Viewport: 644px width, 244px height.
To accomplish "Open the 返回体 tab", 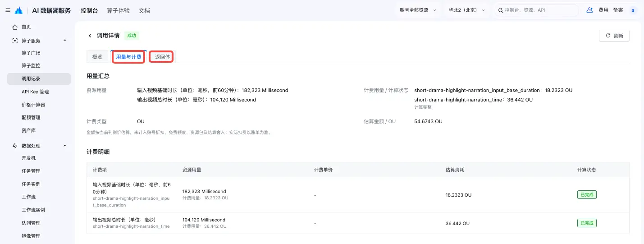I will (162, 57).
